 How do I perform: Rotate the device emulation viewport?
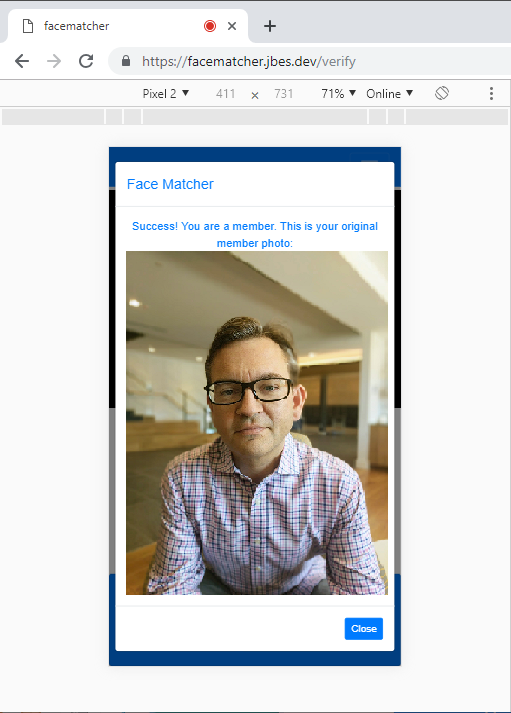coord(442,93)
